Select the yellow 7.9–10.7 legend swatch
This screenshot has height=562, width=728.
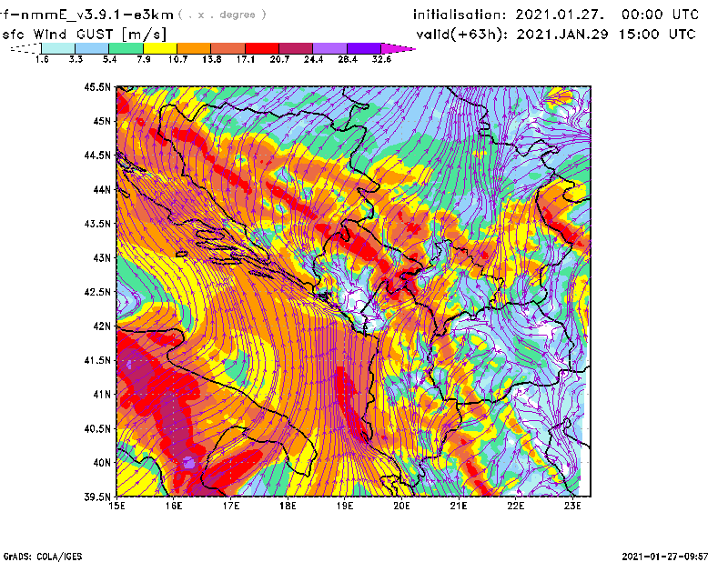[x=160, y=48]
